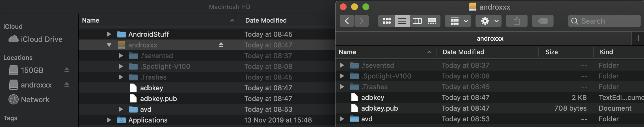Collapse the androxxx folder in Macintosh HD
This screenshot has height=127, width=644.
[x=109, y=45]
